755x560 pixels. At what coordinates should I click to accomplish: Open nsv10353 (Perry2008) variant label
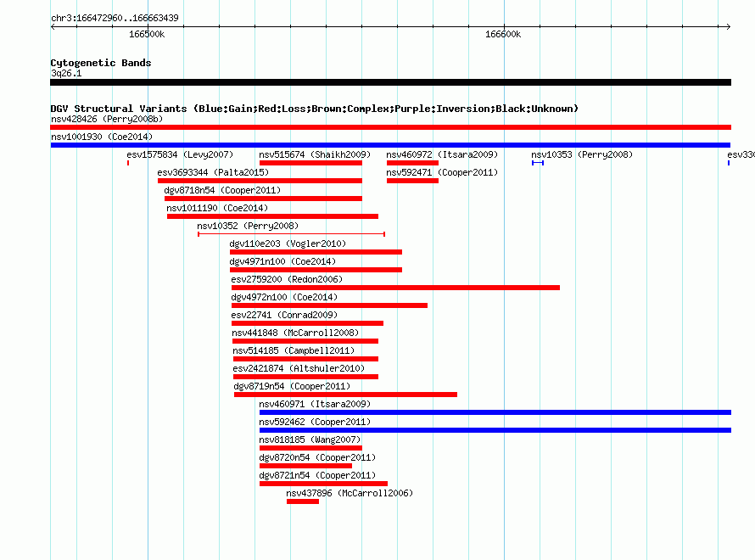pos(582,154)
